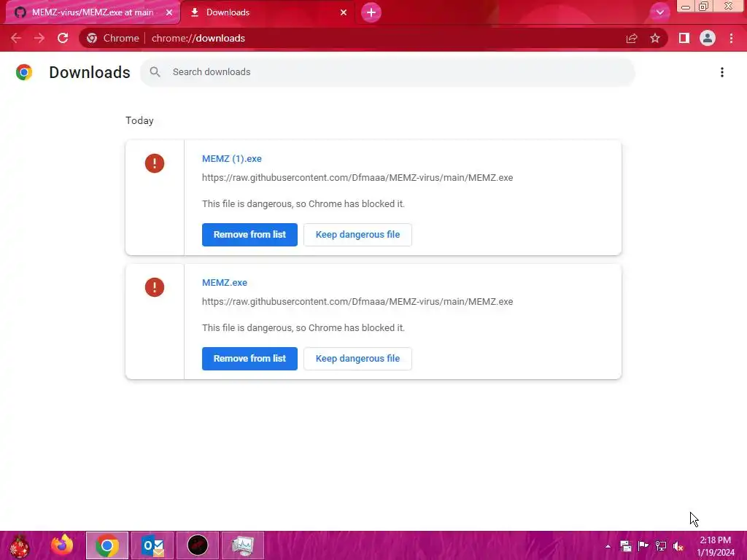The image size is (747, 560).
Task: Keep dangerous file MEMZ (1).exe
Action: coord(357,235)
